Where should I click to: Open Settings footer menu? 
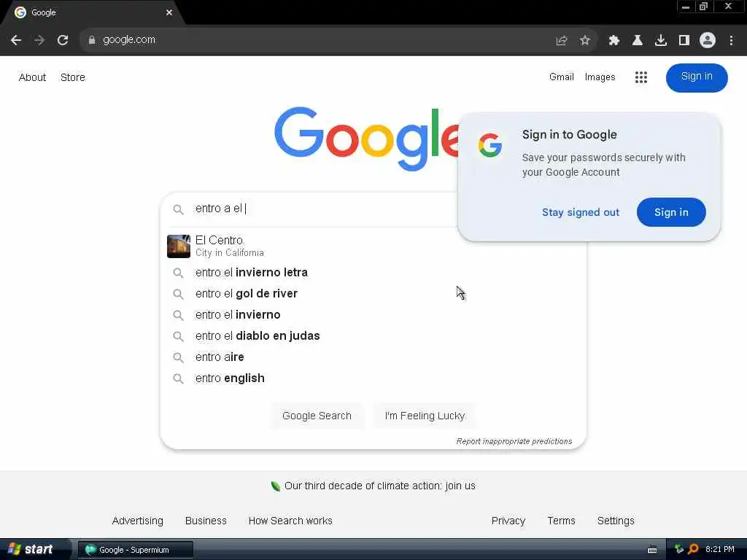point(616,521)
